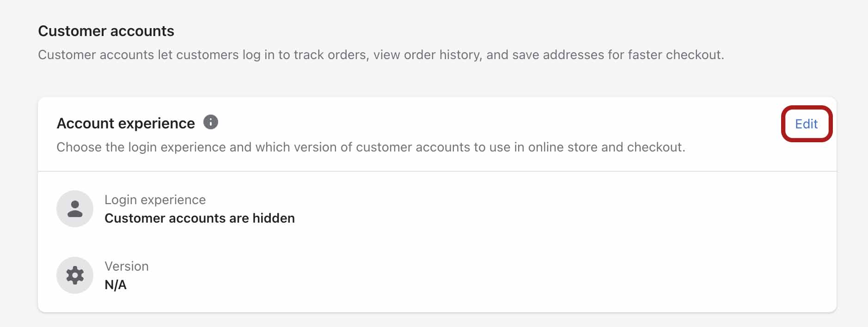Image resolution: width=868 pixels, height=327 pixels.
Task: Click the "Version" label text
Action: (x=127, y=266)
